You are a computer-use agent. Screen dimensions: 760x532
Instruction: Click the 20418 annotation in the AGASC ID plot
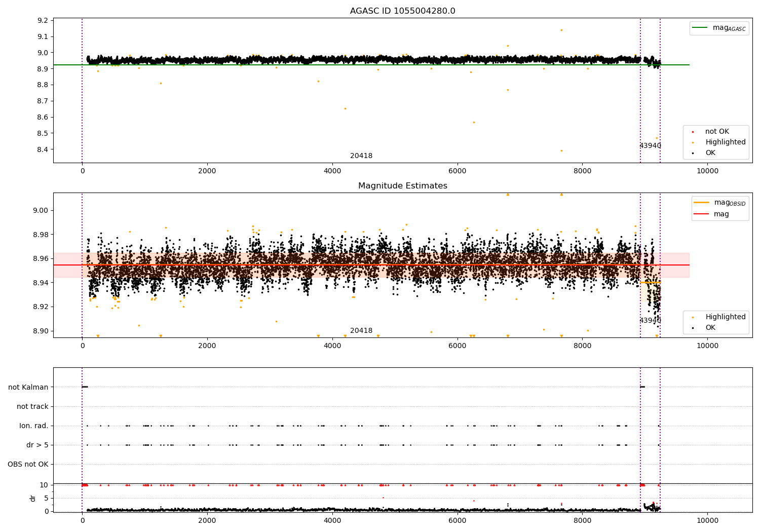pyautogui.click(x=361, y=156)
